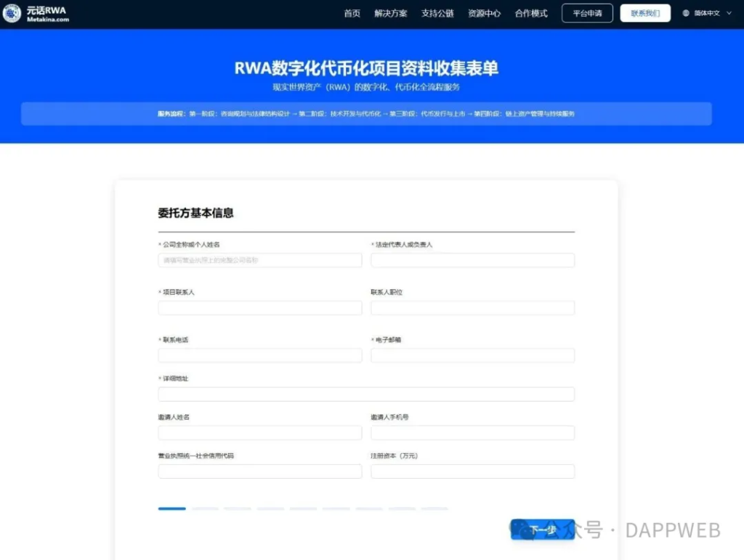Open the 合作模式 menu
The image size is (744, 560).
531,13
